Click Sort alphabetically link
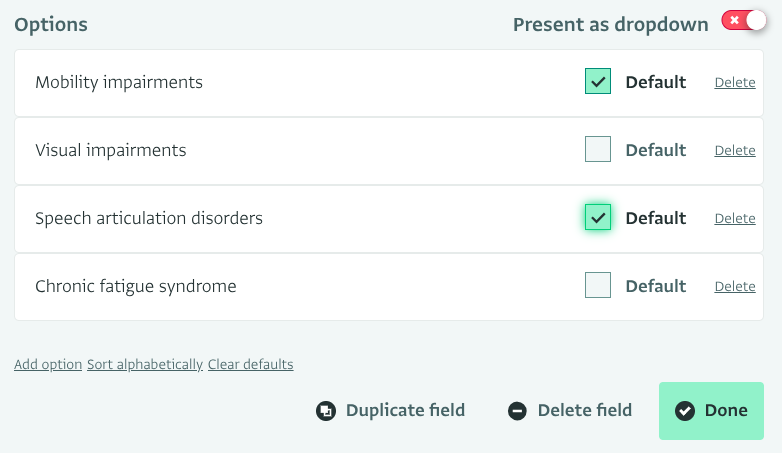Viewport: 782px width, 453px height. (145, 364)
